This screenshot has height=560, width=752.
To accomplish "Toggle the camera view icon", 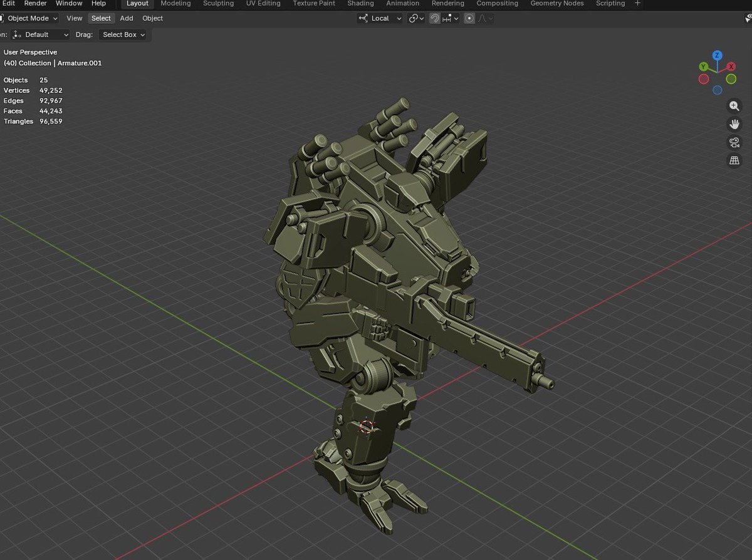I will pos(734,143).
